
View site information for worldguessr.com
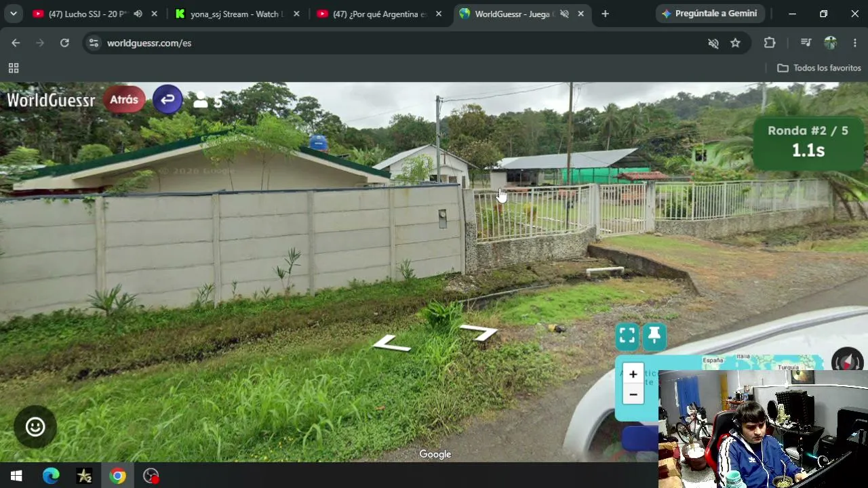click(94, 43)
